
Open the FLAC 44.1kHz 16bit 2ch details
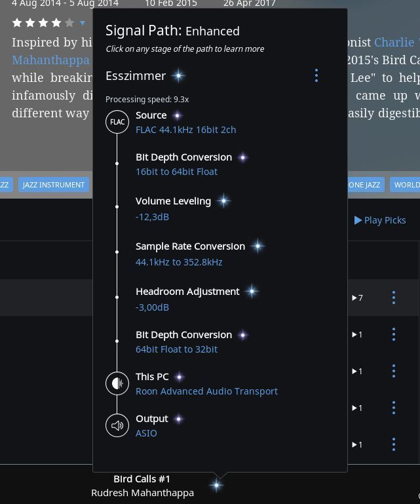point(185,130)
